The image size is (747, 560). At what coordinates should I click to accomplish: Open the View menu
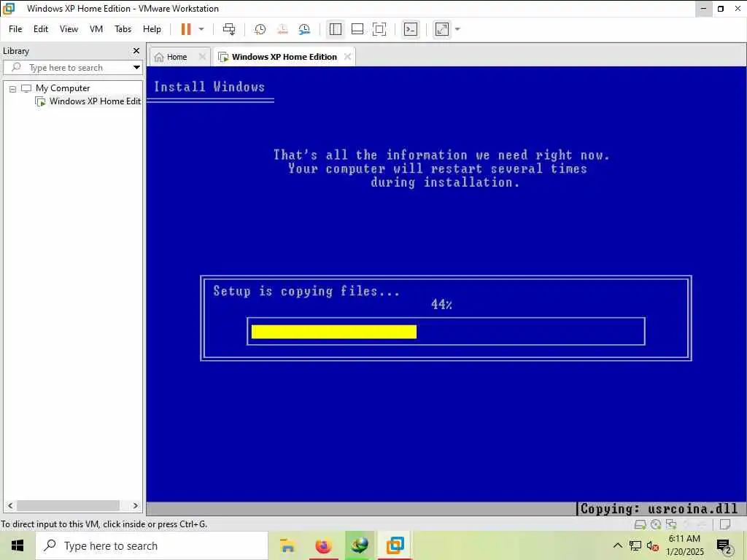tap(69, 29)
